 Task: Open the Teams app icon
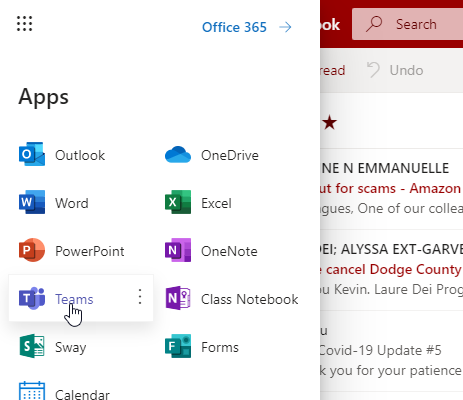point(32,298)
